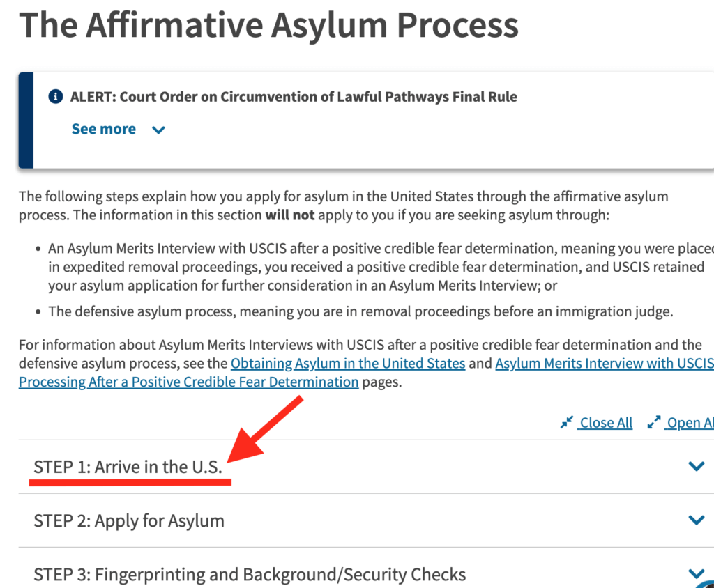
Task: Click the alert info icon
Action: point(56,97)
